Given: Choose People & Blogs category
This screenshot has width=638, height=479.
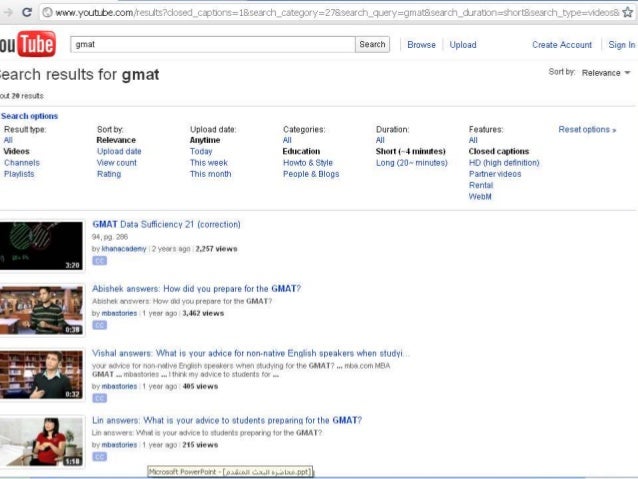Looking at the screenshot, I should 311,174.
